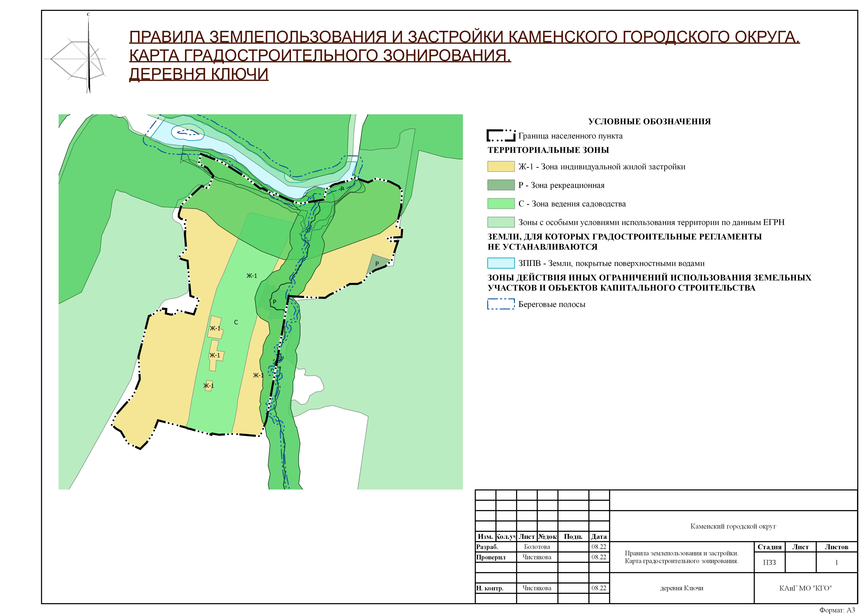
Task: Click the 'Подп.' column header
Action: pyautogui.click(x=573, y=536)
